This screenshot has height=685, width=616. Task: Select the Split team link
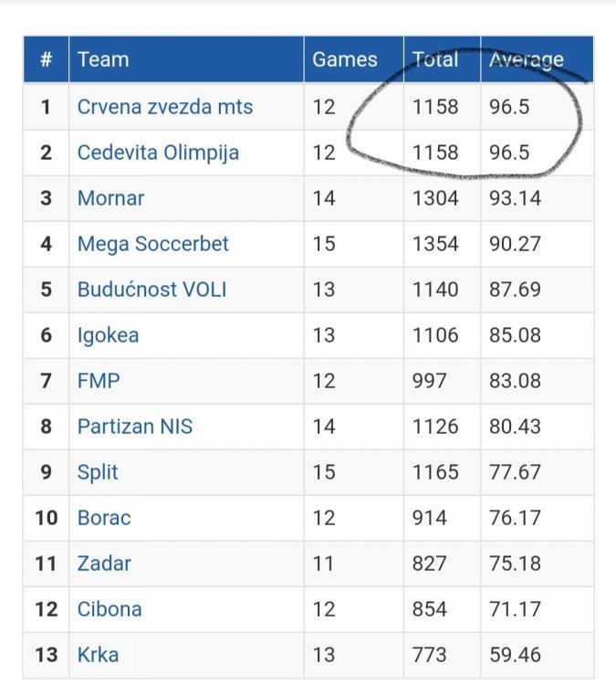point(98,472)
